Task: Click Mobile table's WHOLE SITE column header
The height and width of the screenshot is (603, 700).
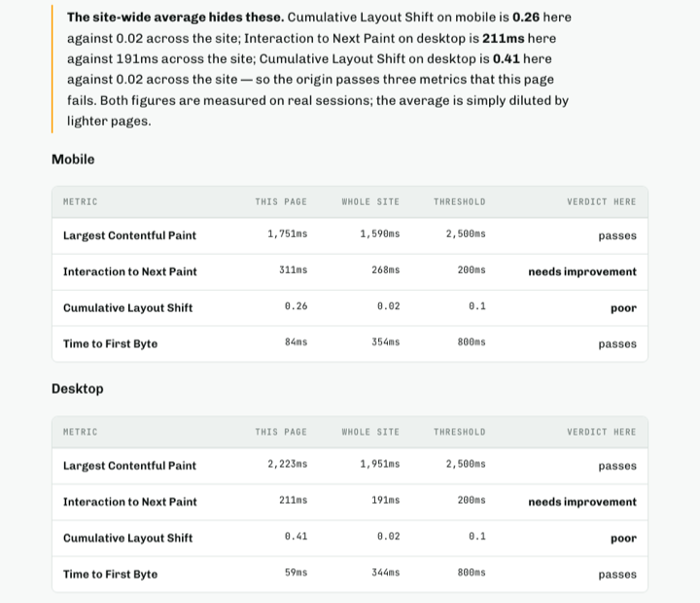Action: tap(370, 202)
